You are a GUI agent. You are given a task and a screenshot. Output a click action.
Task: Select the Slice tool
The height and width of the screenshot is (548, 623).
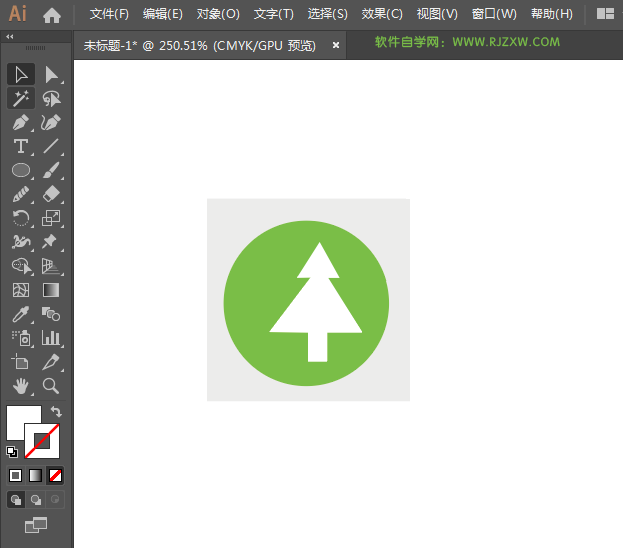tap(51, 362)
